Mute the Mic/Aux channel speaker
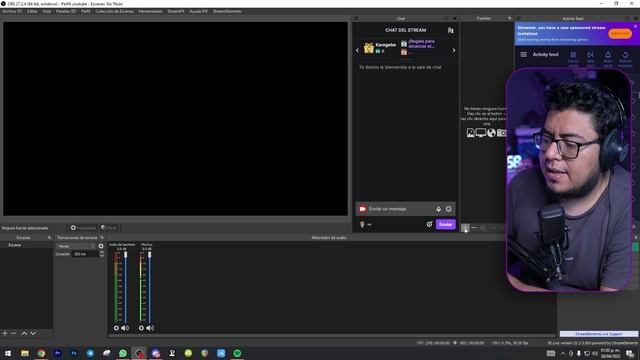The width and height of the screenshot is (640, 360). point(150,328)
